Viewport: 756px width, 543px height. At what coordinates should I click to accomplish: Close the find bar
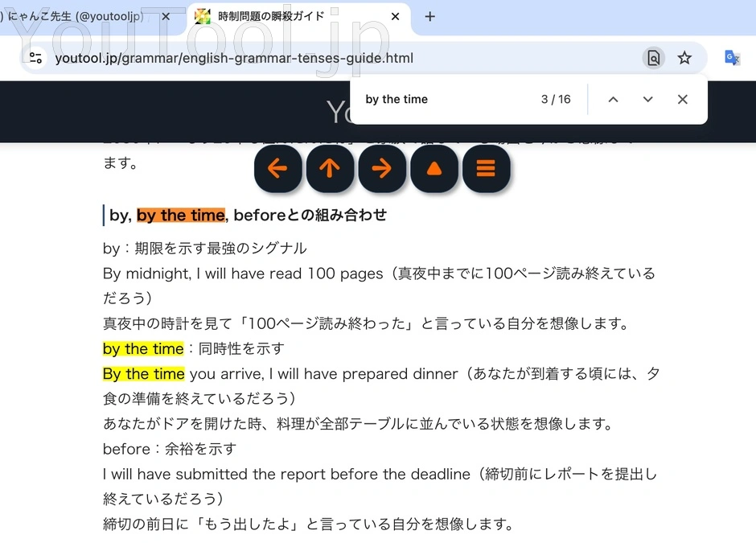click(x=683, y=100)
